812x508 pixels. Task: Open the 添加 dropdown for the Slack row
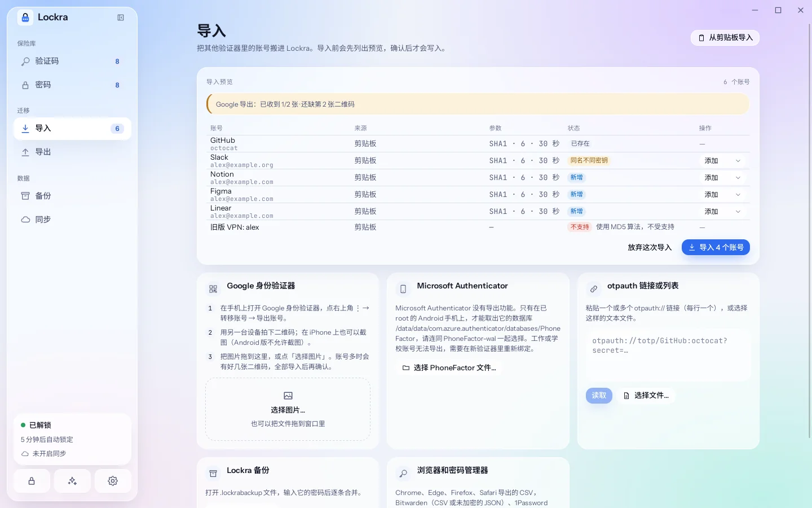click(x=723, y=161)
